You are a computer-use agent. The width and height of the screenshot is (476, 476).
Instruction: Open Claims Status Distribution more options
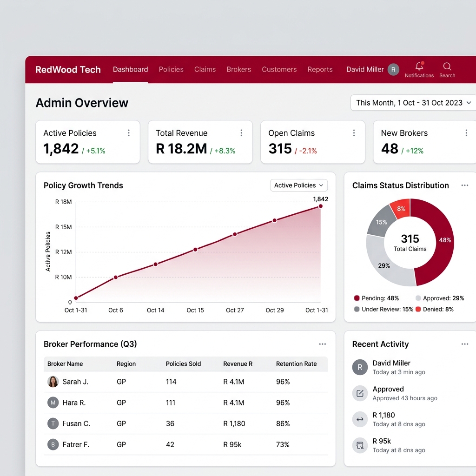pyautogui.click(x=464, y=185)
